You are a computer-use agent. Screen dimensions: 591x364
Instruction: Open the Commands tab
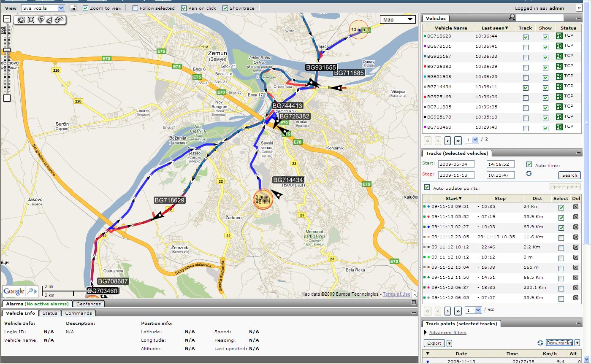click(79, 313)
